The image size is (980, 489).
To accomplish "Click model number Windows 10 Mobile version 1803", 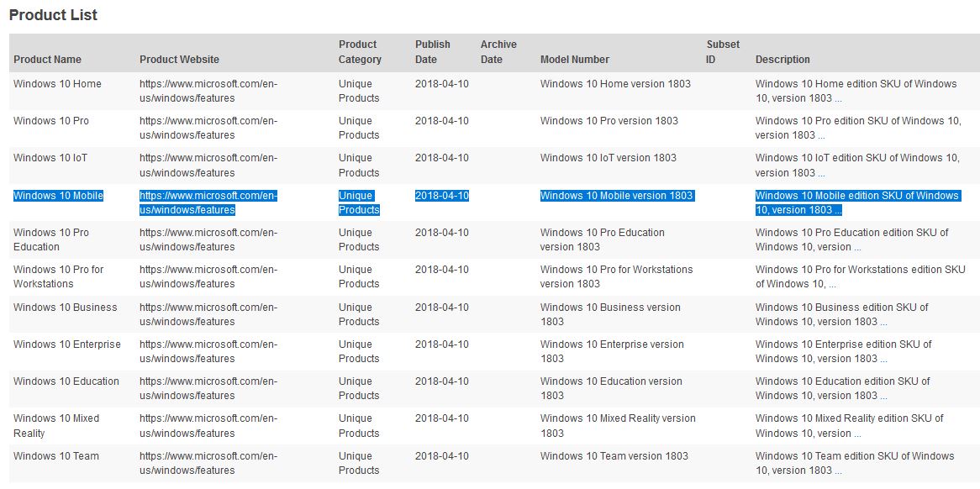I will click(617, 196).
